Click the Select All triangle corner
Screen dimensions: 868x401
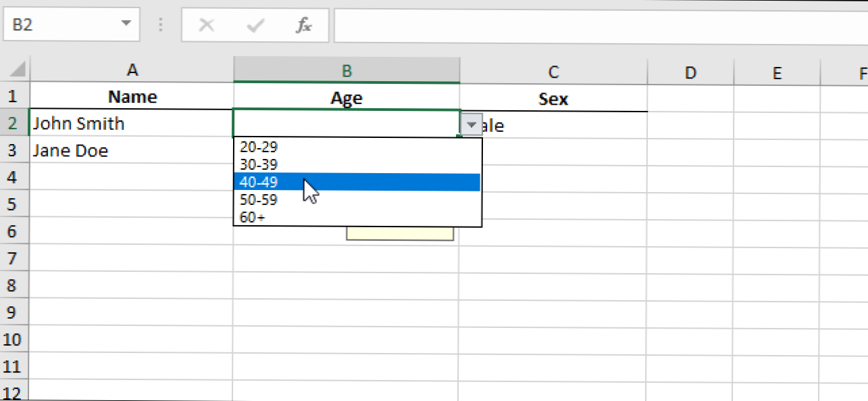coord(18,70)
